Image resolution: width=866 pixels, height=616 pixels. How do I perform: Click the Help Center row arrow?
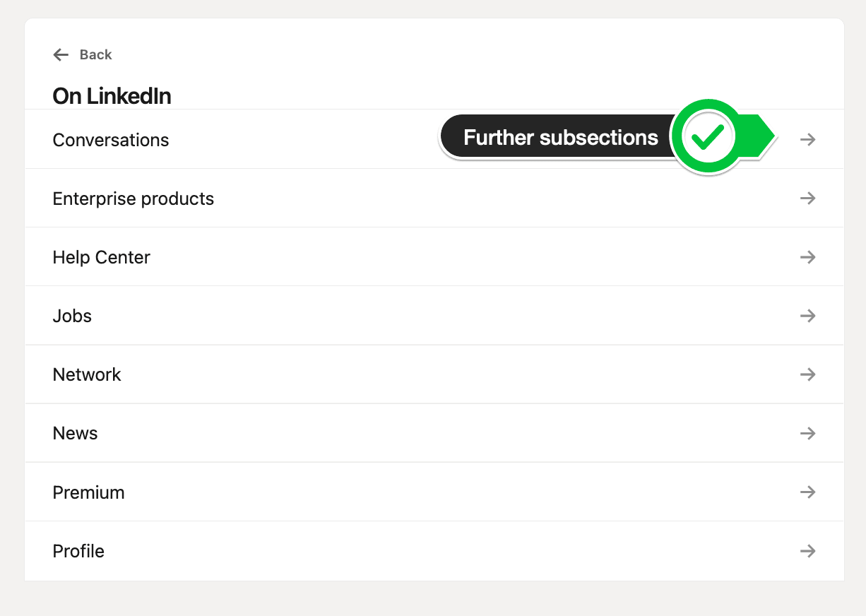click(808, 257)
